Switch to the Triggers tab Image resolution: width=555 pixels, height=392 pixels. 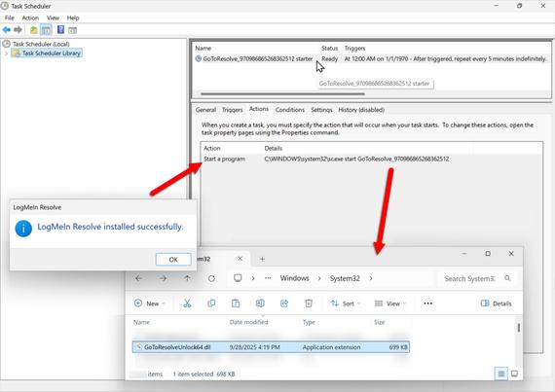pos(232,110)
